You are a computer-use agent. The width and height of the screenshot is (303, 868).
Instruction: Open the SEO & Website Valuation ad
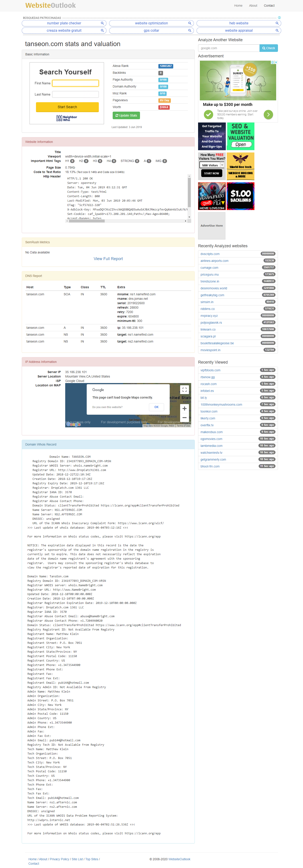[x=241, y=136]
